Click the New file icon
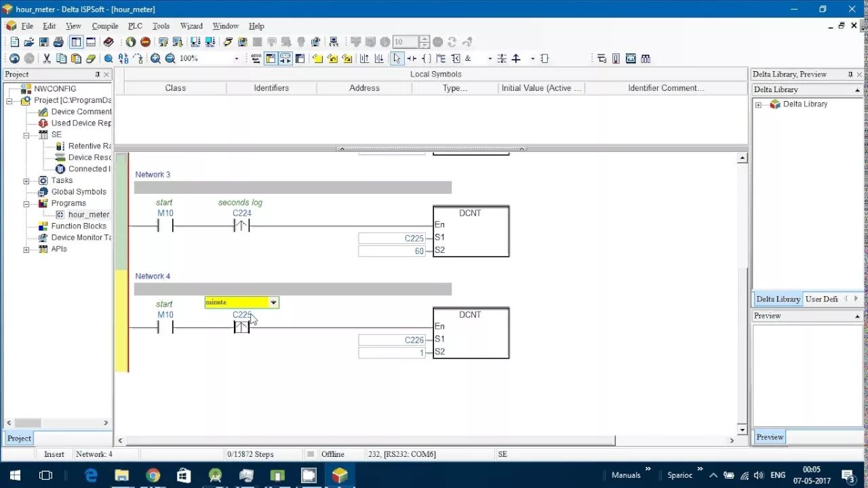This screenshot has height=488, width=868. 14,42
